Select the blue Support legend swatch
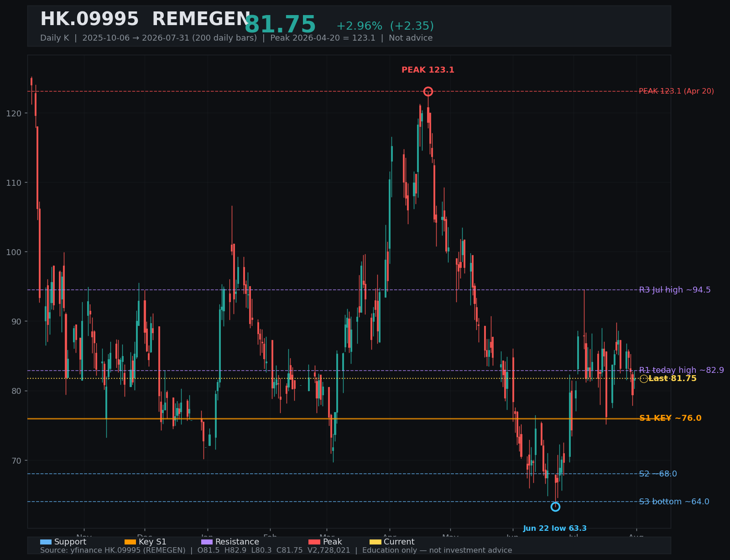 point(46,542)
